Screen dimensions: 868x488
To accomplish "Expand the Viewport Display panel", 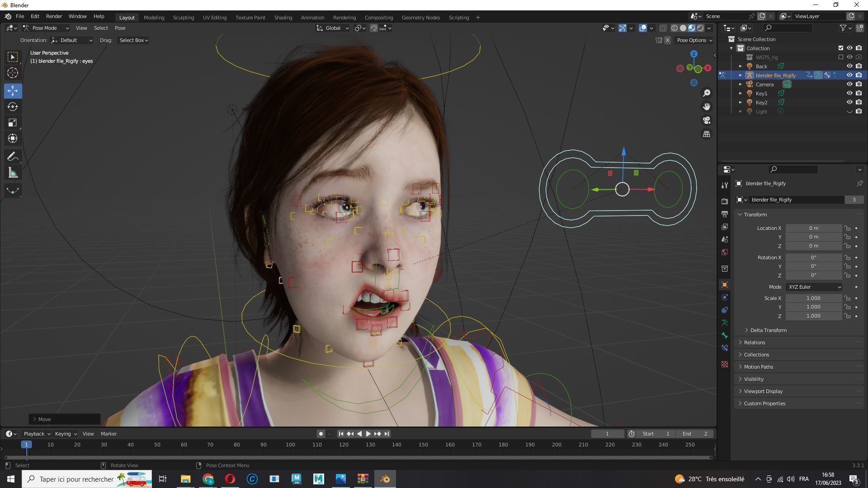I will [799, 391].
